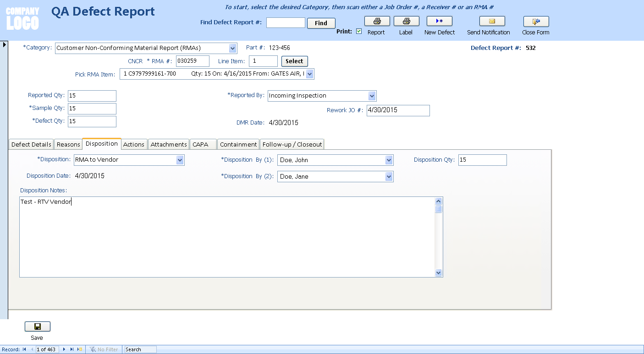Click the Line Item input field
Screen dimensions: 644x354
(x=263, y=61)
